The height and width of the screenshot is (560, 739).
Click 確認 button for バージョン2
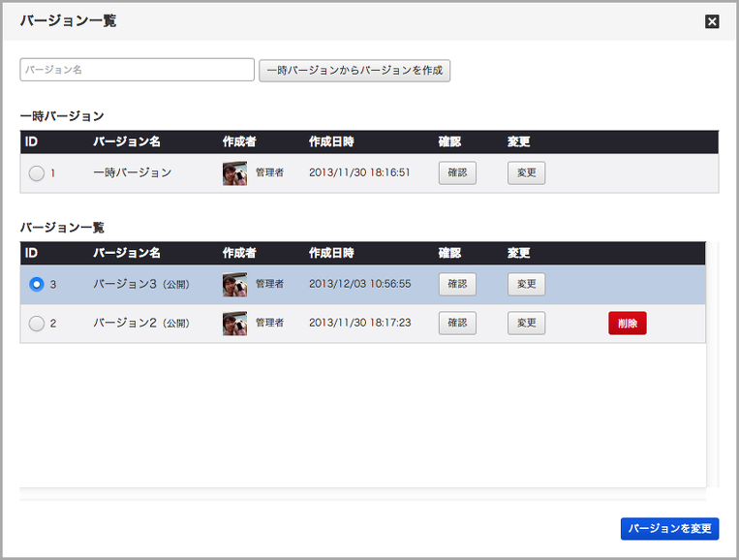coord(457,324)
